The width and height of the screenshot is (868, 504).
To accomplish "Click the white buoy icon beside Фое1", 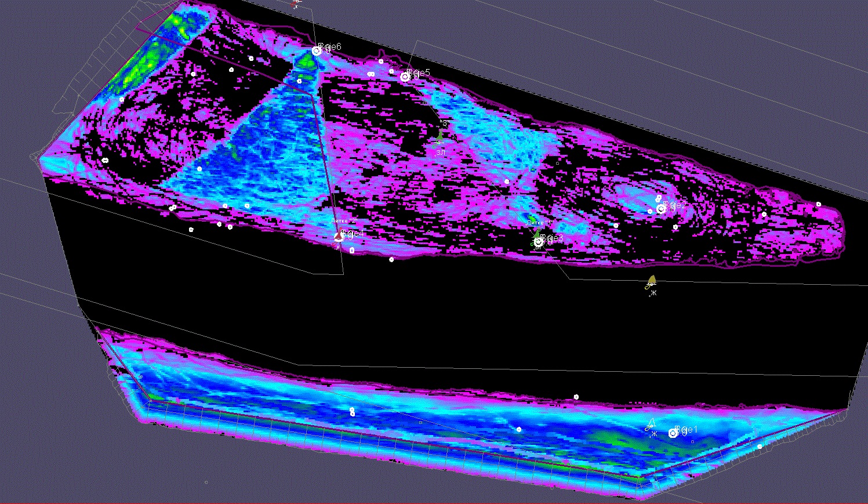I will point(652,425).
